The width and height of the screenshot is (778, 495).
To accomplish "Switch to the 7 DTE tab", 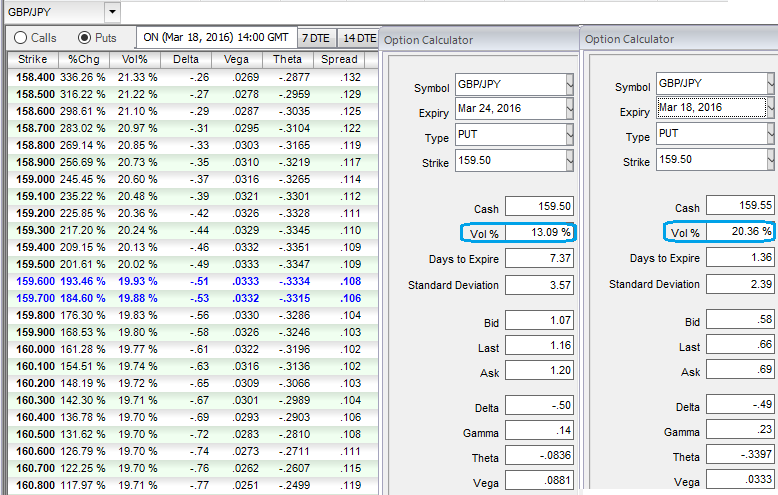I will tap(316, 37).
